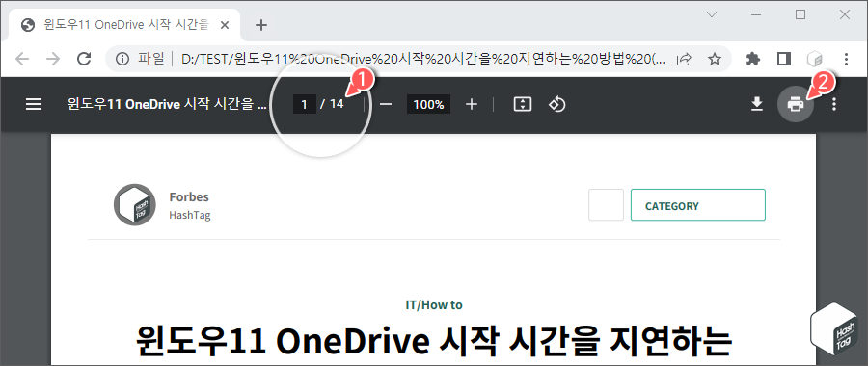The width and height of the screenshot is (868, 366).
Task: Open a new tab
Action: (x=261, y=25)
